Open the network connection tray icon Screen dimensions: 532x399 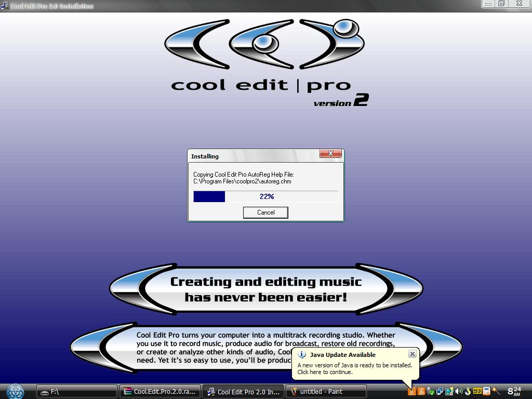[440, 391]
